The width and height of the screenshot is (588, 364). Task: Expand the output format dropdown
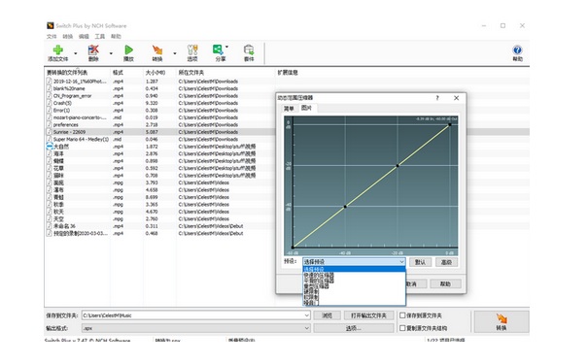(307, 328)
